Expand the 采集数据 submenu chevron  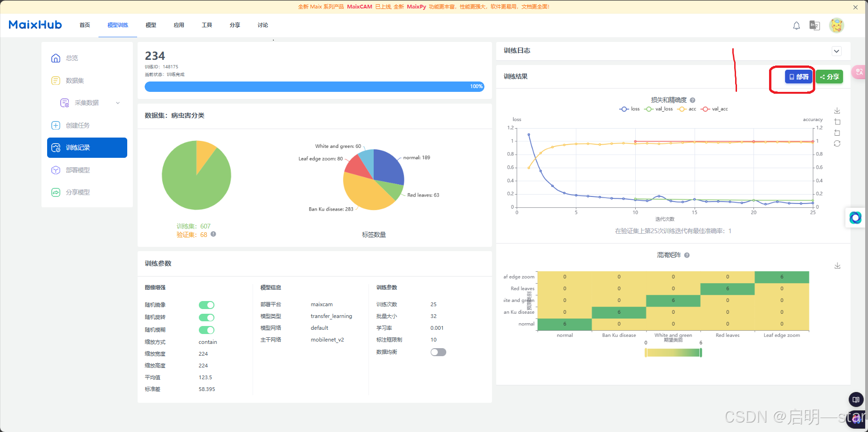(118, 103)
